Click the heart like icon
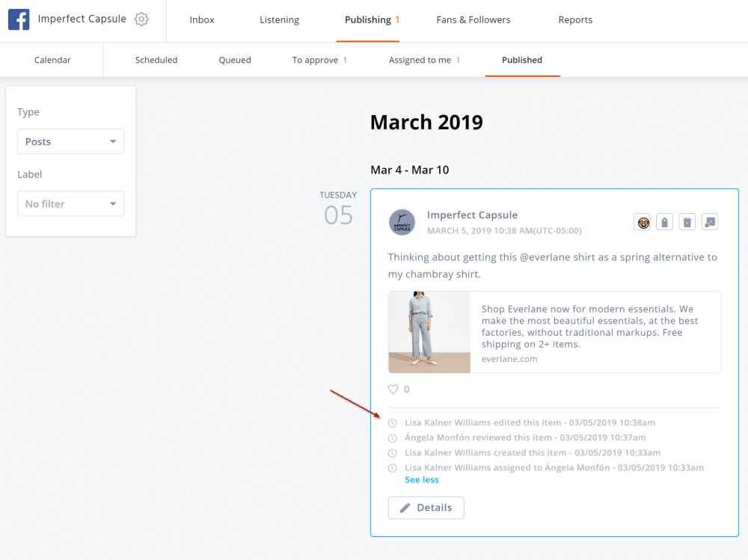 393,390
